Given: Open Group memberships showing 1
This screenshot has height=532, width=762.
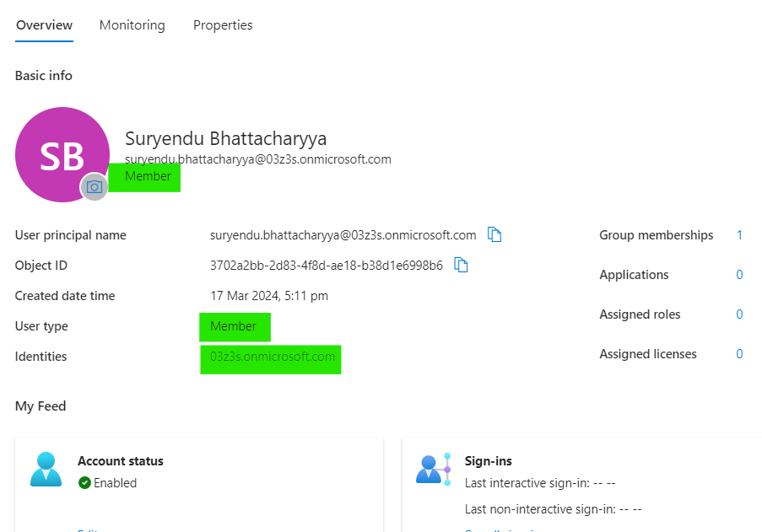Looking at the screenshot, I should pyautogui.click(x=739, y=234).
